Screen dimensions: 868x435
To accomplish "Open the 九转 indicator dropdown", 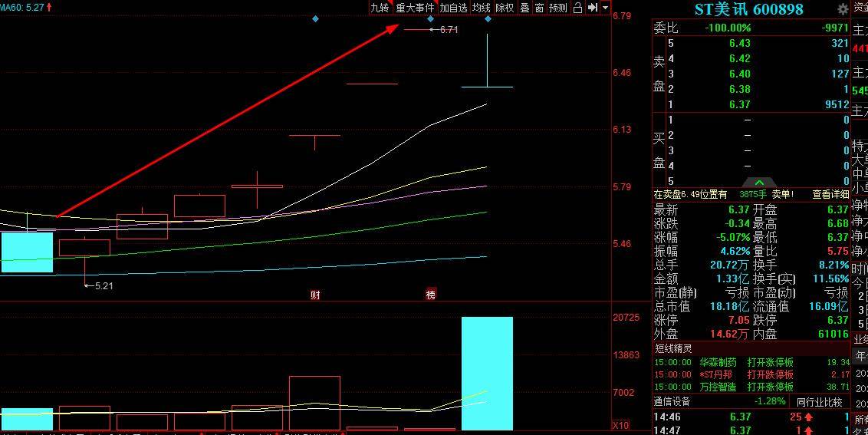I will [x=380, y=8].
